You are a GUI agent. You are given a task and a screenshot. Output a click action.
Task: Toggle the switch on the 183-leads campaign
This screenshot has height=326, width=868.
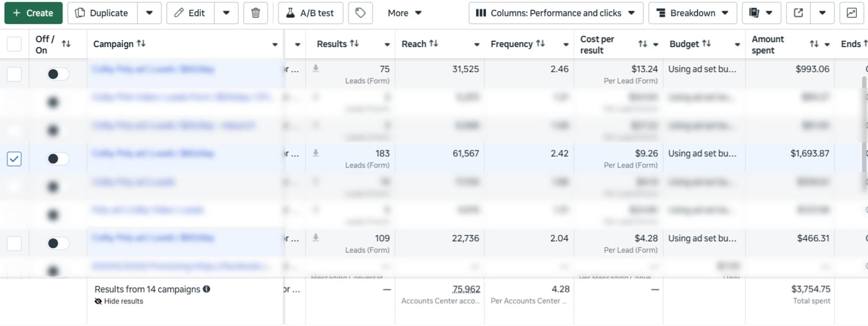(x=58, y=159)
